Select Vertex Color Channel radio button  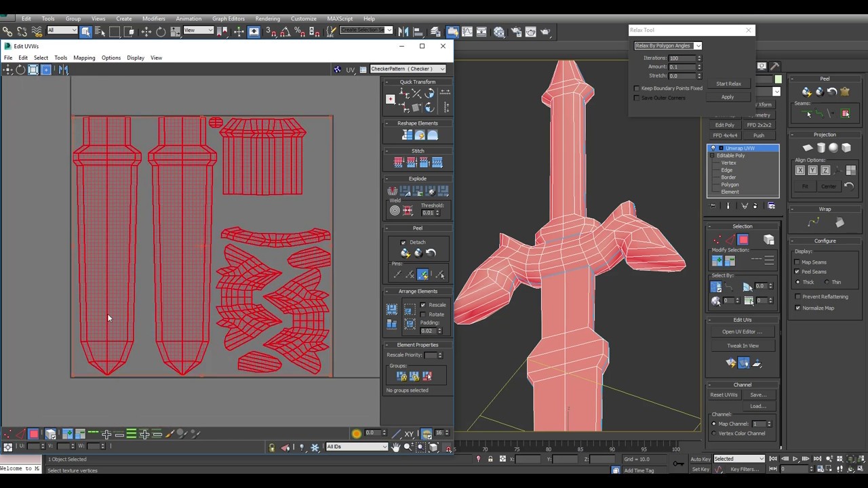tap(714, 433)
